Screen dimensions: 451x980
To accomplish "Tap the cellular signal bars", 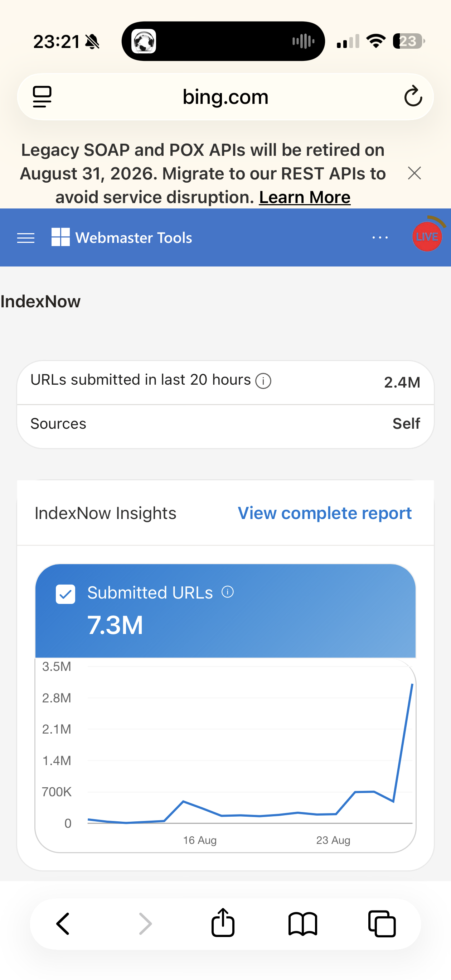I will click(x=348, y=41).
